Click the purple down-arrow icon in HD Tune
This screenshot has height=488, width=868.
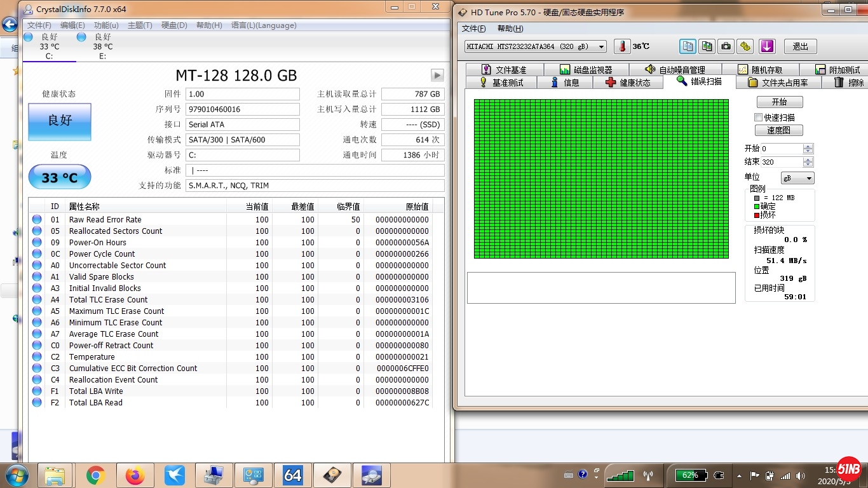point(767,46)
